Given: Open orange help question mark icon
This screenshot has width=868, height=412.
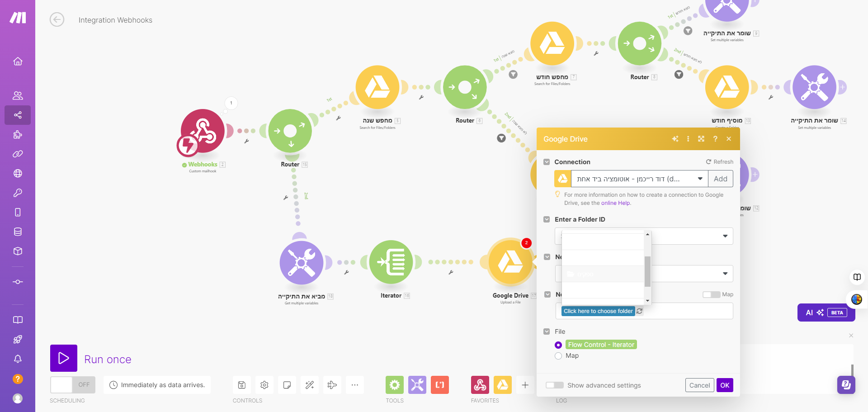Looking at the screenshot, I should pos(18,379).
